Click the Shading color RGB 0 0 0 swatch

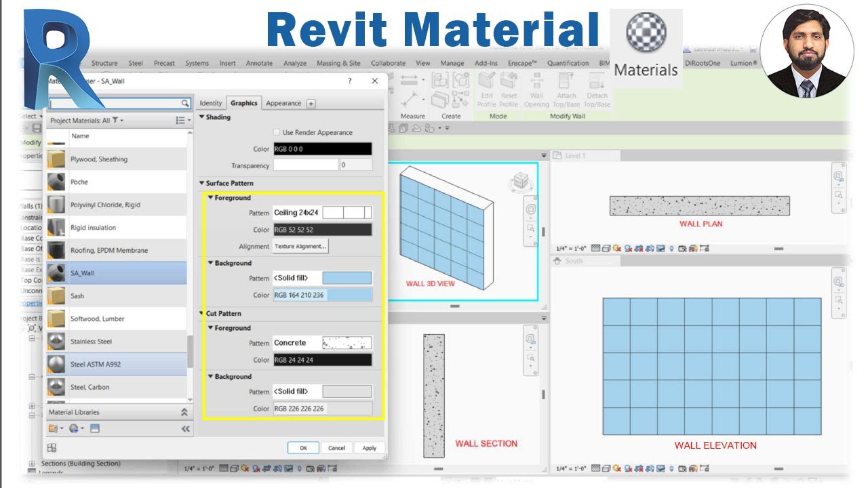tap(322, 149)
